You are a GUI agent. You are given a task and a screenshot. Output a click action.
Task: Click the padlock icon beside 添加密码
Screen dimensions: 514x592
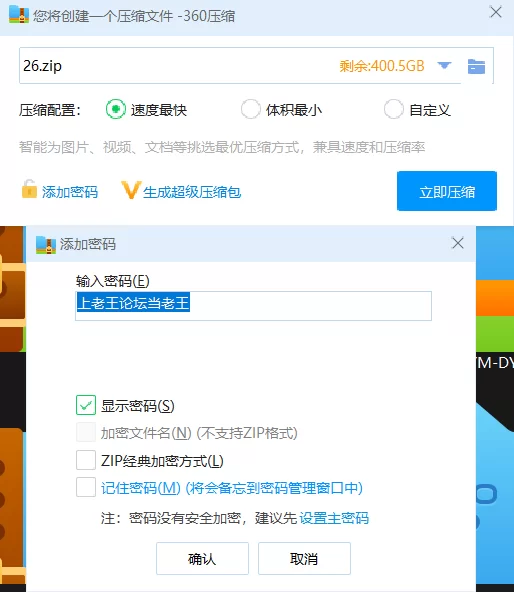pyautogui.click(x=29, y=189)
